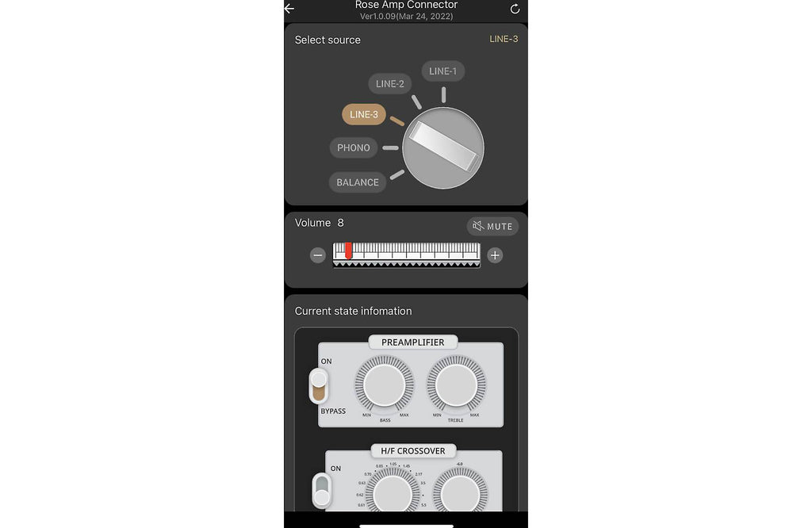Decrease volume with the minus button

[317, 255]
